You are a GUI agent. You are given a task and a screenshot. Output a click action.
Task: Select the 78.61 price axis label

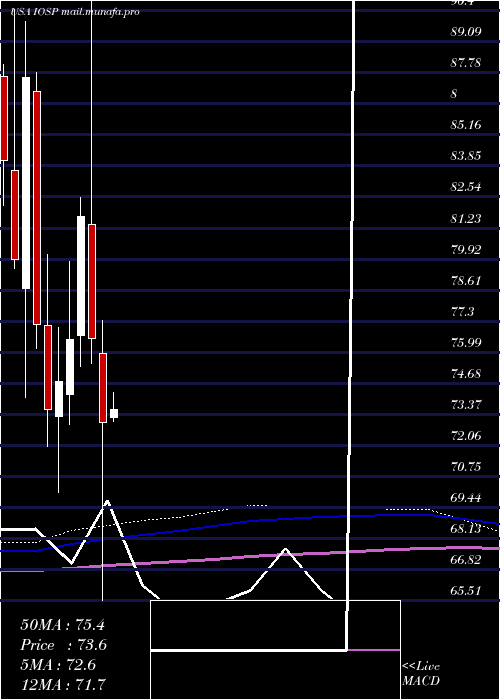(466, 280)
